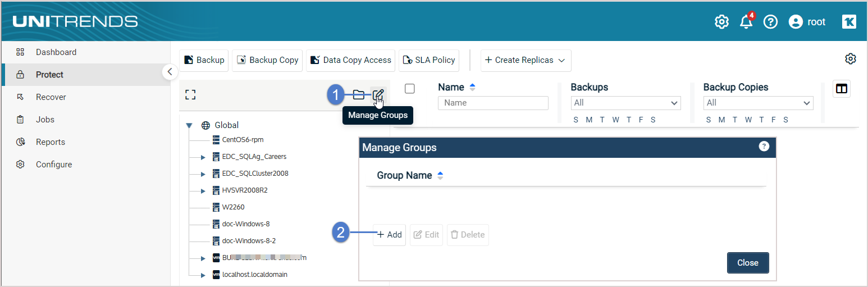Collapse the left navigation sidebar
This screenshot has height=287, width=868.
pos(170,72)
